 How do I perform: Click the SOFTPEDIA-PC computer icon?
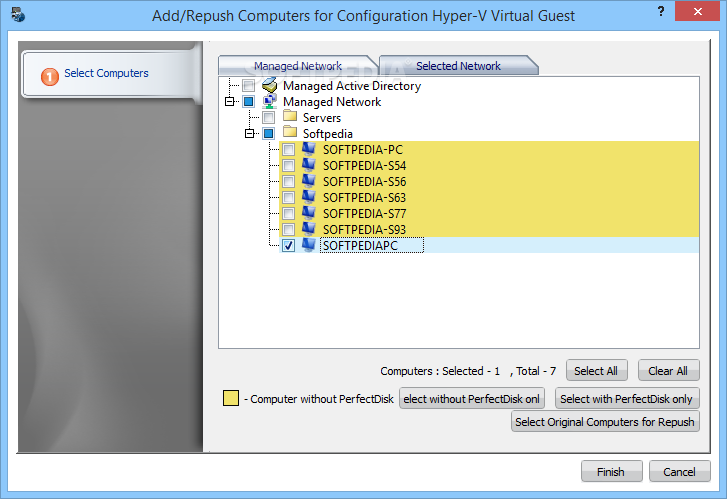pyautogui.click(x=309, y=149)
